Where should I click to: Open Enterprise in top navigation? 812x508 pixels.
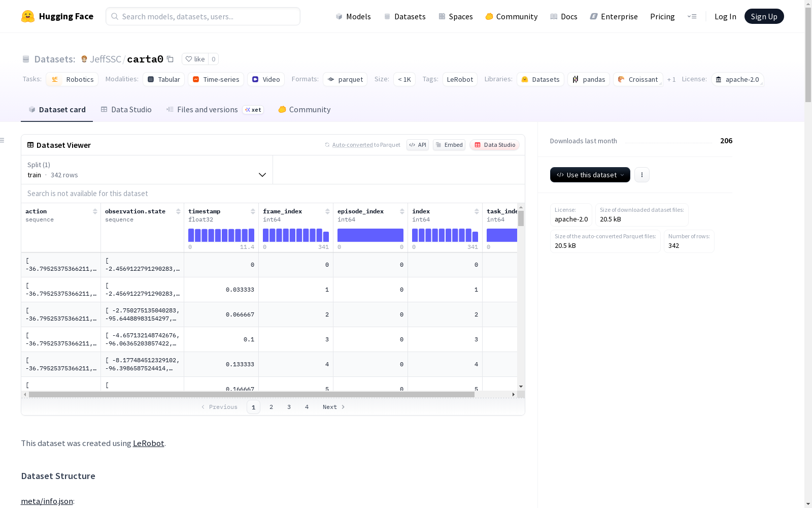(614, 16)
